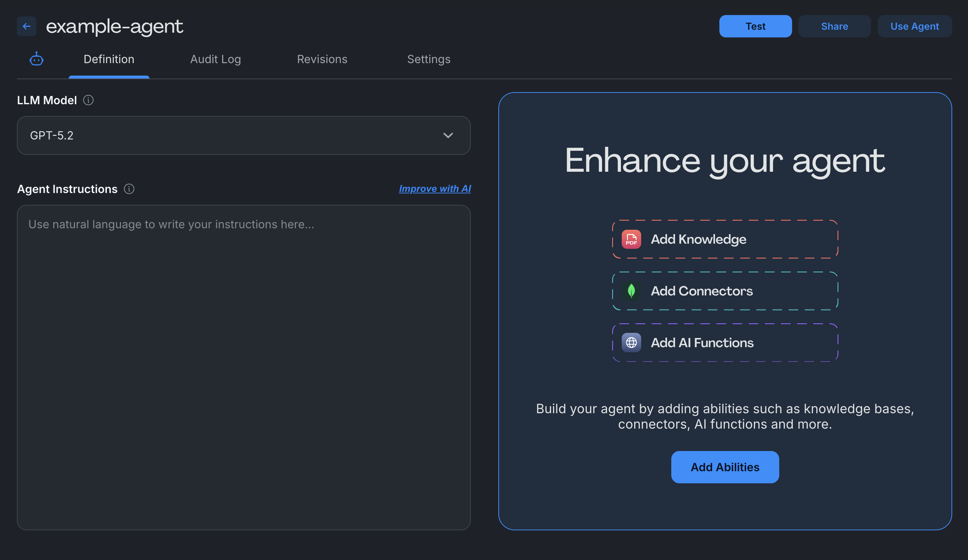Open the LLM Model chevron arrow

[448, 135]
